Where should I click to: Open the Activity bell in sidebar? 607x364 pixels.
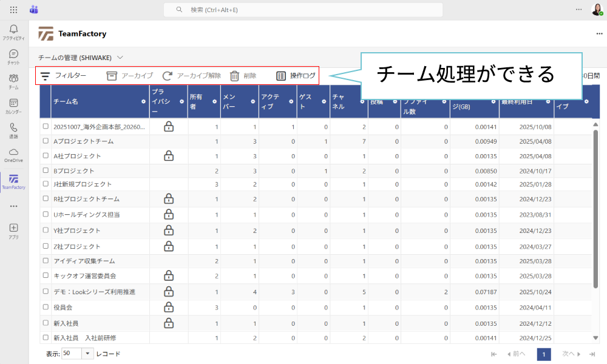click(x=13, y=29)
